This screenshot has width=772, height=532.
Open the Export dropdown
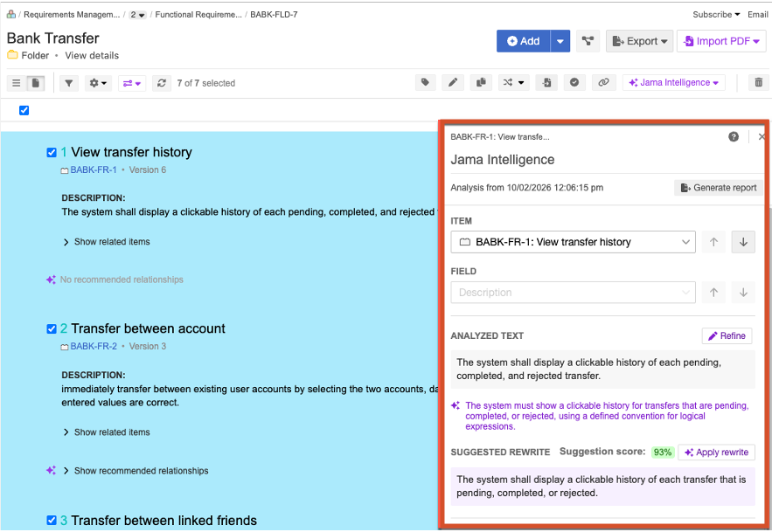pyautogui.click(x=640, y=41)
